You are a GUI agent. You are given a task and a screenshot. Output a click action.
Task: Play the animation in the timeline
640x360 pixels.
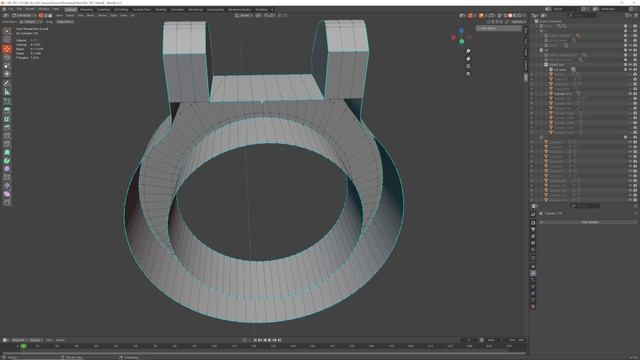click(269, 340)
